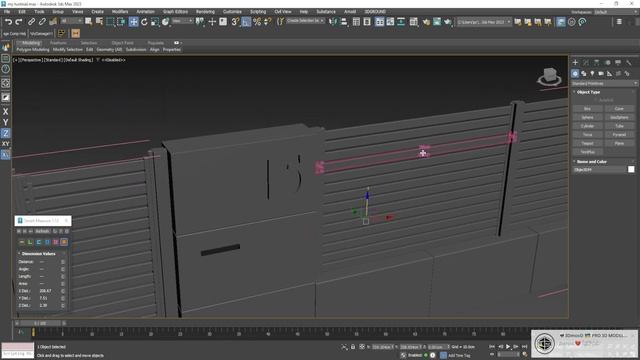Screen dimensions: 640x360
Task: Constrain to the Y axis
Action: (5, 122)
